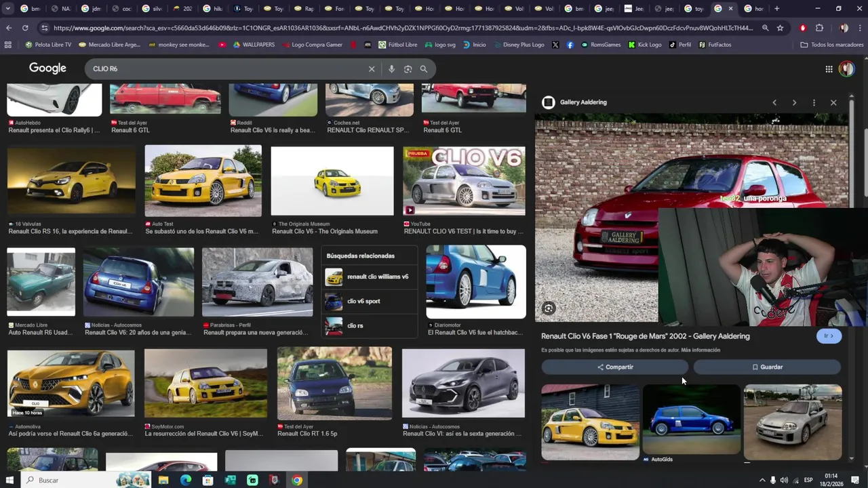Click the Compartir button
Viewport: 868px width, 488px height.
tap(615, 367)
